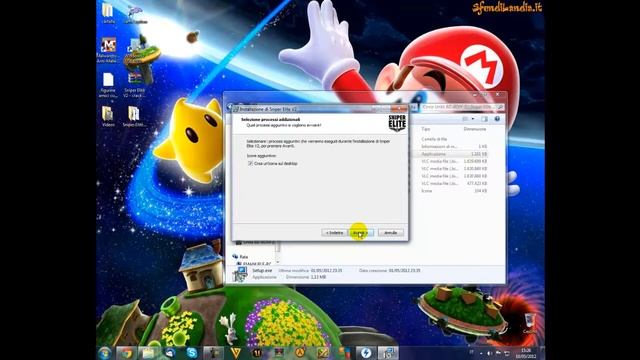This screenshot has width=640, height=360.
Task: Open the orange Half-Life lambda taskbar icon
Action: pyautogui.click(x=300, y=353)
